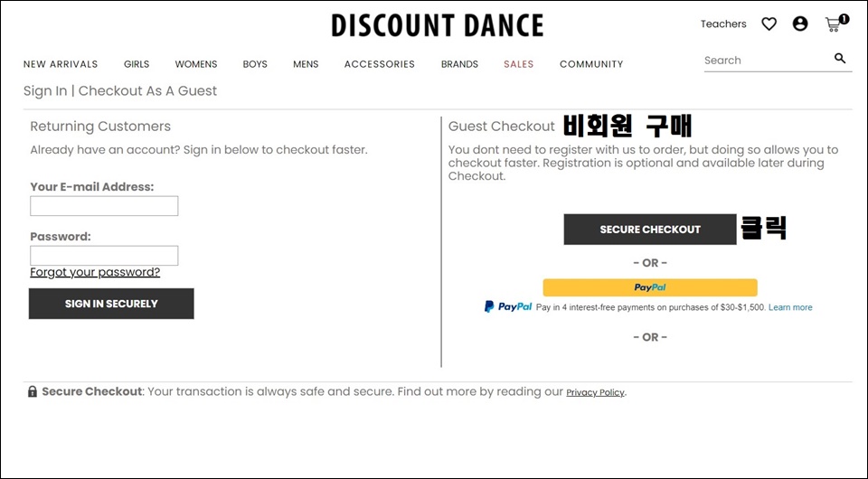Image resolution: width=868 pixels, height=479 pixels.
Task: Open the Privacy Policy link
Action: pos(595,393)
